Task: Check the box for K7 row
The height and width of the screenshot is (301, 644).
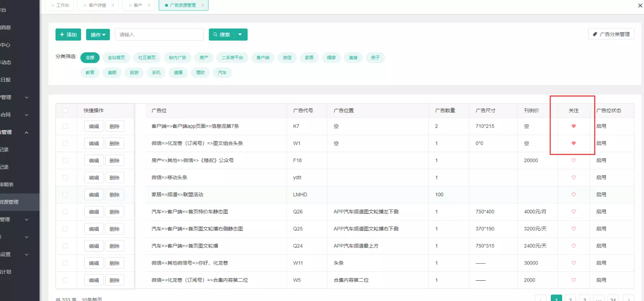Action: (65, 126)
